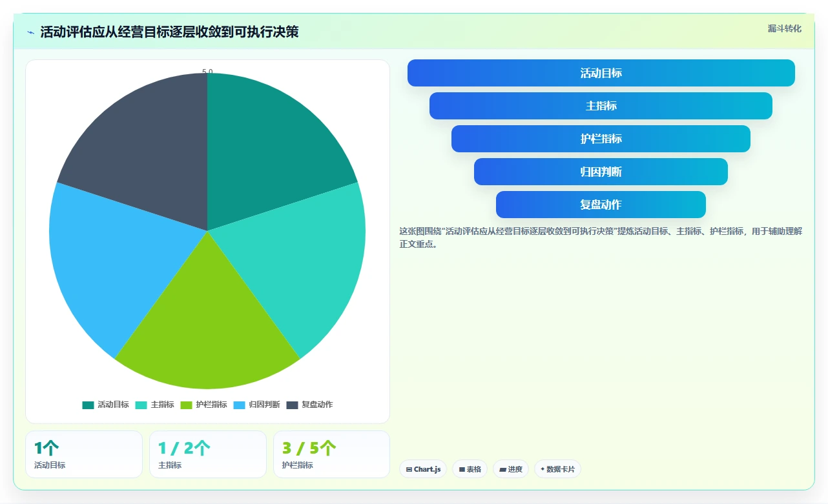
Task: Select the 主指标 funnel stage bar
Action: click(601, 106)
